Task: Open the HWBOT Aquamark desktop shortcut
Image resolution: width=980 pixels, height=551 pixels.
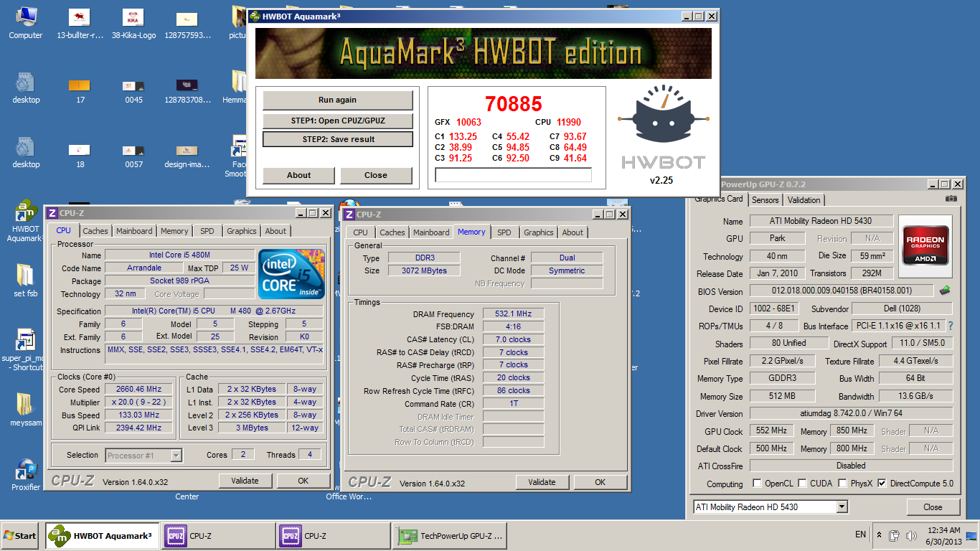Action: [26, 221]
